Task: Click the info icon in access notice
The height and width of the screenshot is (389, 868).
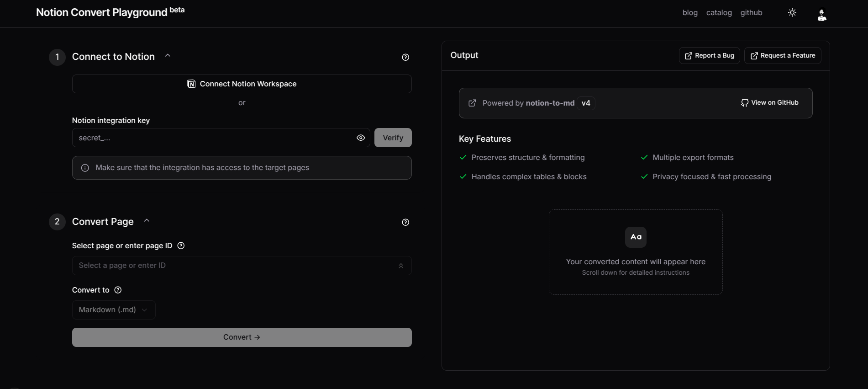Action: (85, 168)
